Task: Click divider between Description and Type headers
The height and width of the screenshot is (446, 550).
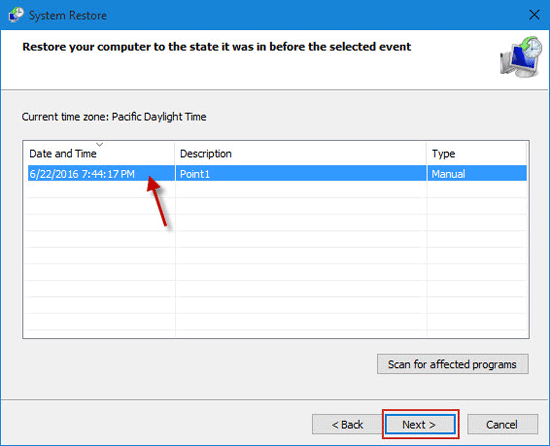Action: [x=427, y=154]
